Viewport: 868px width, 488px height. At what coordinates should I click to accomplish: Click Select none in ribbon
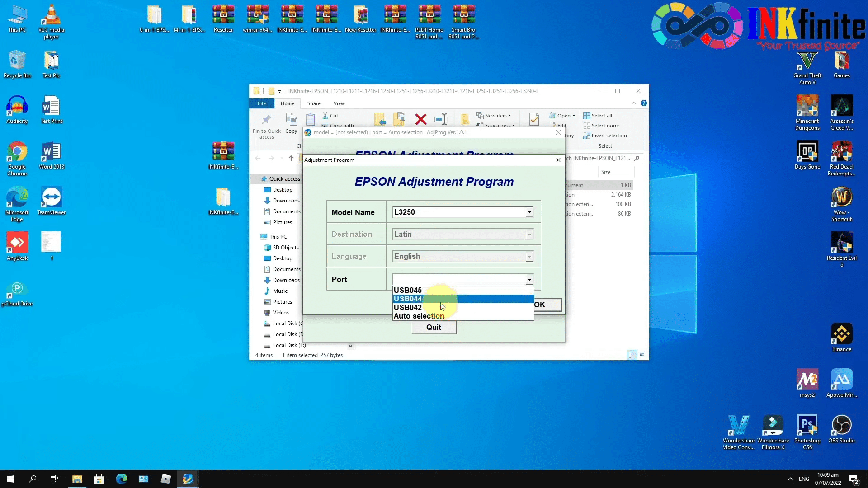[601, 126]
